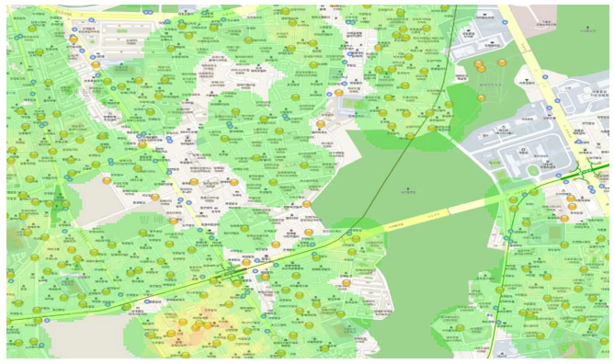This screenshot has height=364, width=614.
Task: Select the orange marker beside the gray school block
Action: point(339,93)
